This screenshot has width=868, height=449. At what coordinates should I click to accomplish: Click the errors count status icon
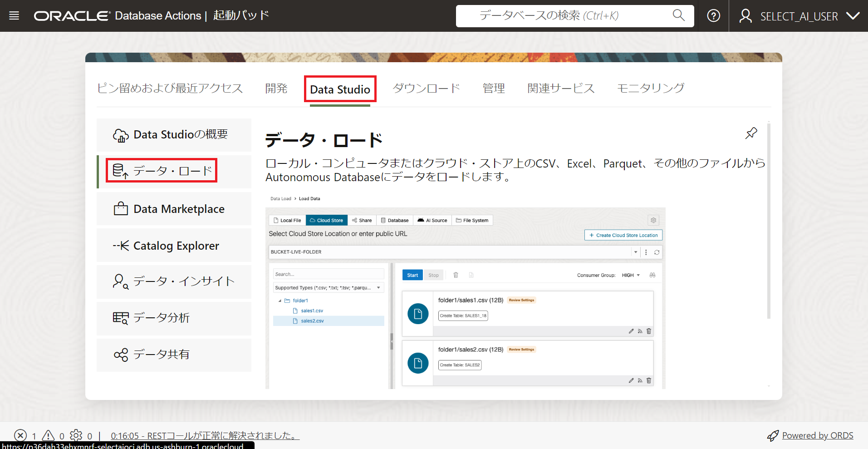20,435
